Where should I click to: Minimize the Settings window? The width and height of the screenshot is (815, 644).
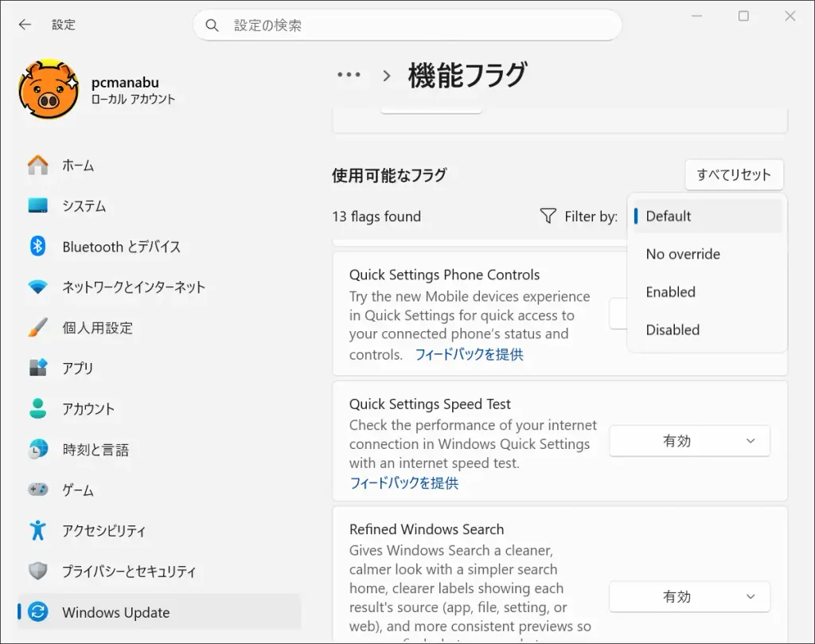pyautogui.click(x=696, y=16)
